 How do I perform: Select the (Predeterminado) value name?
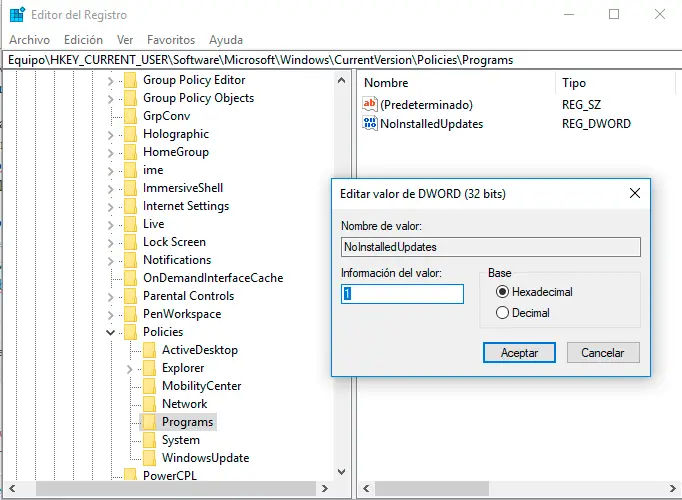click(x=426, y=105)
